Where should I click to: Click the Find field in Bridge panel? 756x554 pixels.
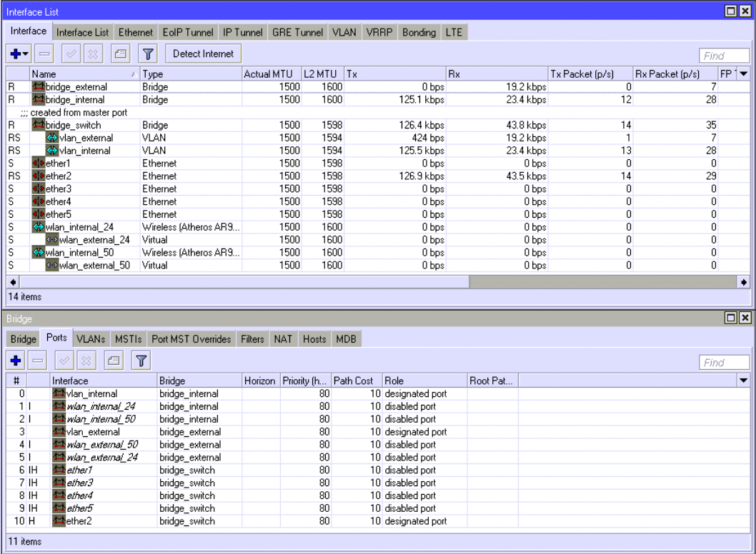(x=724, y=363)
